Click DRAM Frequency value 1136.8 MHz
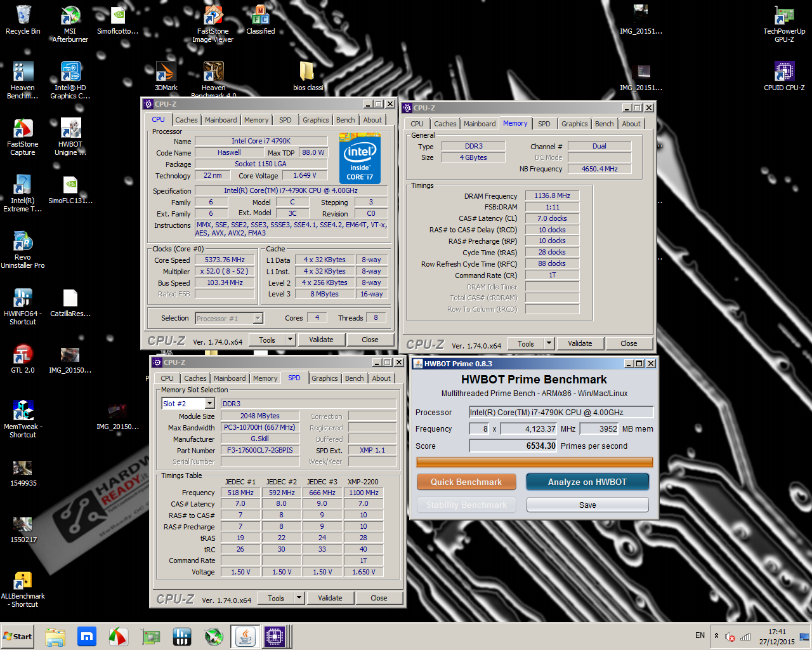Viewport: 812px width, 650px height. pyautogui.click(x=552, y=196)
